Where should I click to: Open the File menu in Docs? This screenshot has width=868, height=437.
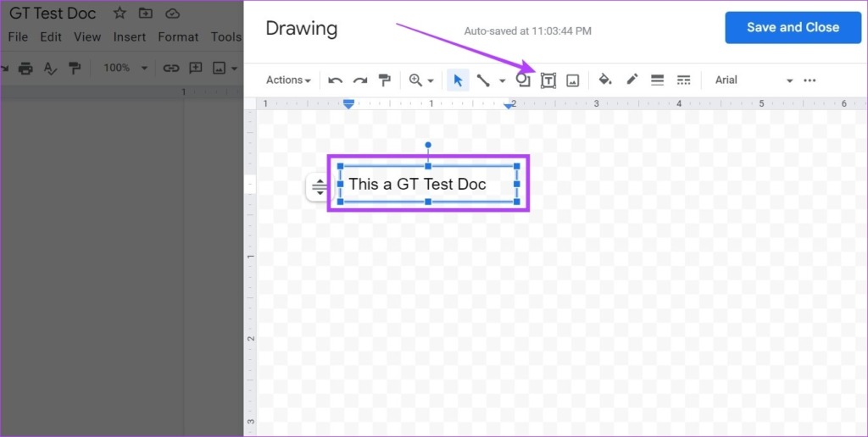(18, 37)
